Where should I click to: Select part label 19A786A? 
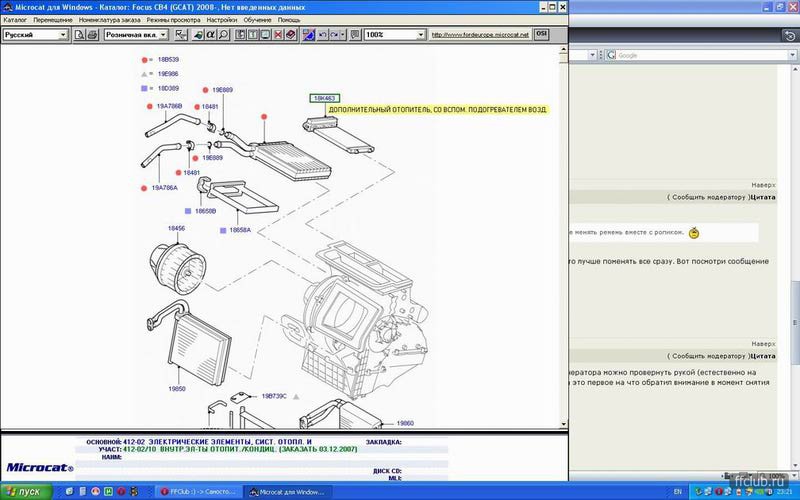(x=164, y=188)
